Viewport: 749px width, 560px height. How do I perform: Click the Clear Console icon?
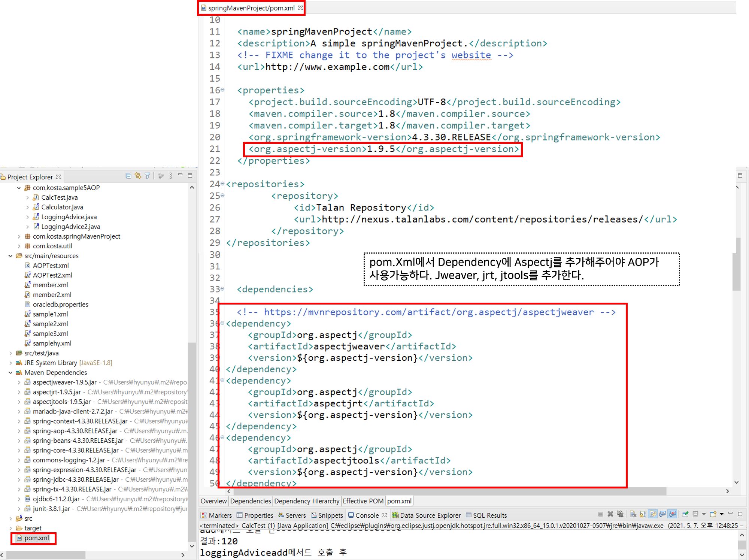(633, 514)
